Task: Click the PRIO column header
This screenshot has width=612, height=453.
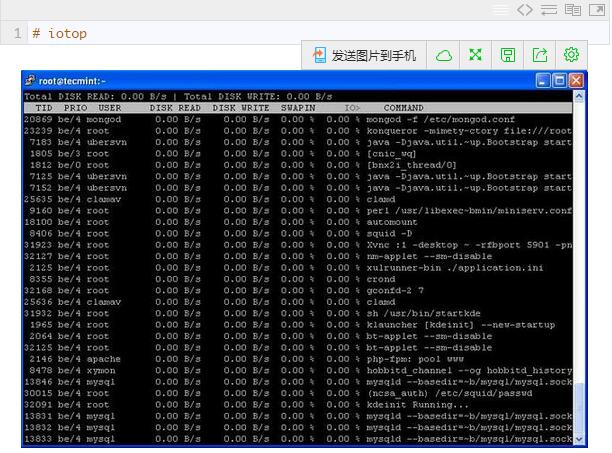Action: (75, 108)
